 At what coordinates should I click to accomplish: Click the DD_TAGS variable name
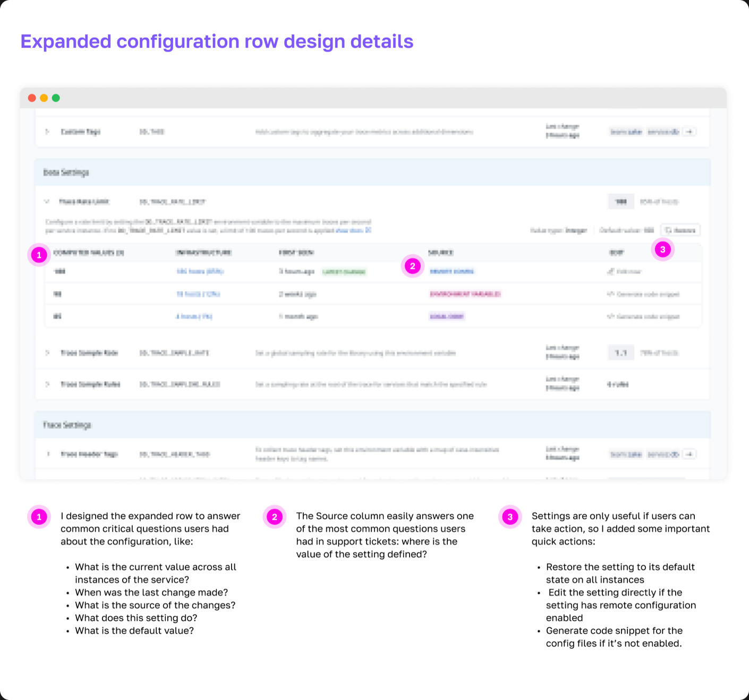[152, 132]
